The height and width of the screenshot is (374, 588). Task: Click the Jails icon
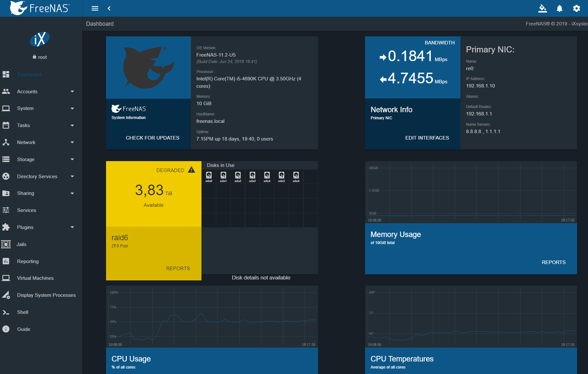coord(6,244)
